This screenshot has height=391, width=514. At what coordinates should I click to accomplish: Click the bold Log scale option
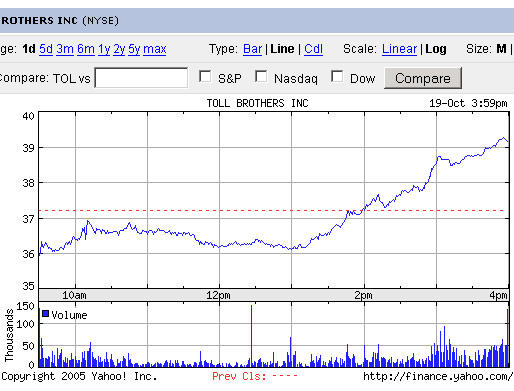[436, 49]
